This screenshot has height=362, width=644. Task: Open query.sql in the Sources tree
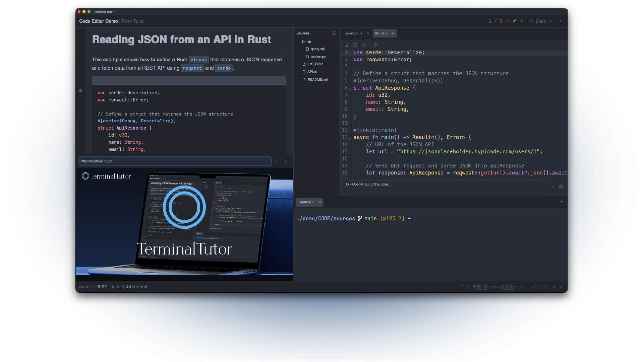click(x=315, y=49)
